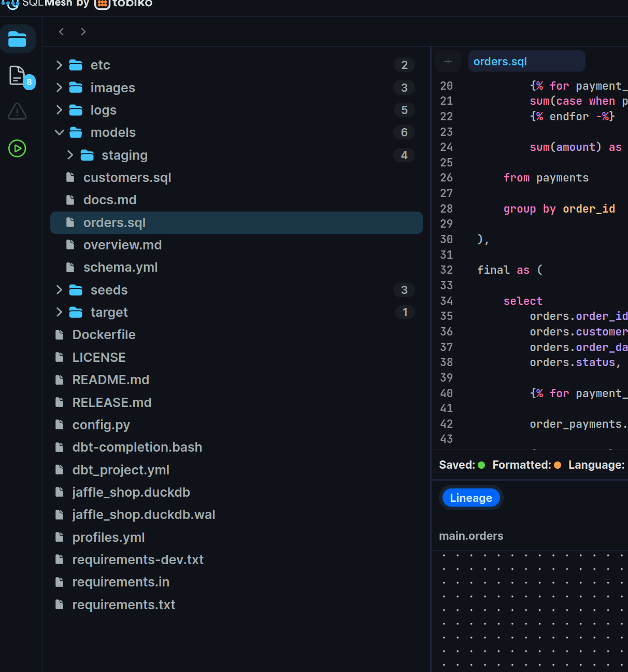Expand the logs folder chevron
628x672 pixels.
59,110
